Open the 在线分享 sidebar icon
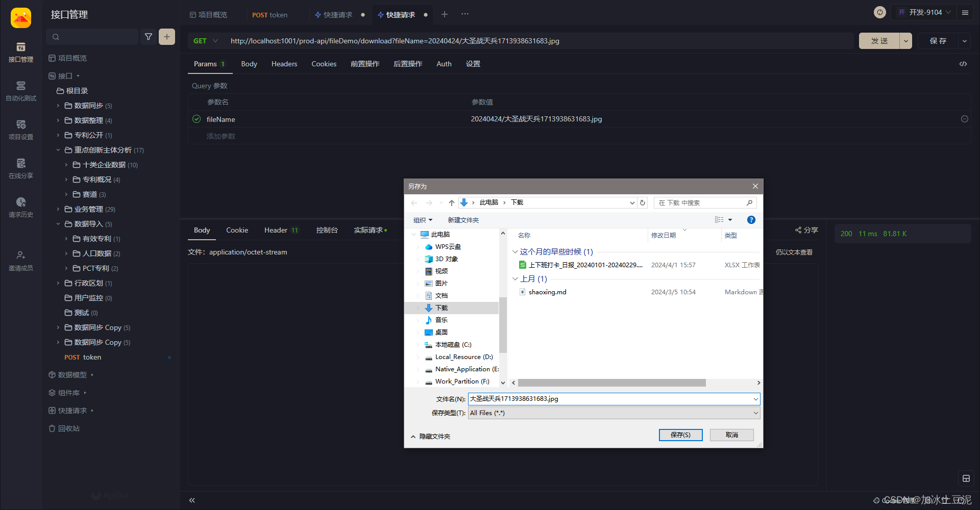 (x=21, y=169)
